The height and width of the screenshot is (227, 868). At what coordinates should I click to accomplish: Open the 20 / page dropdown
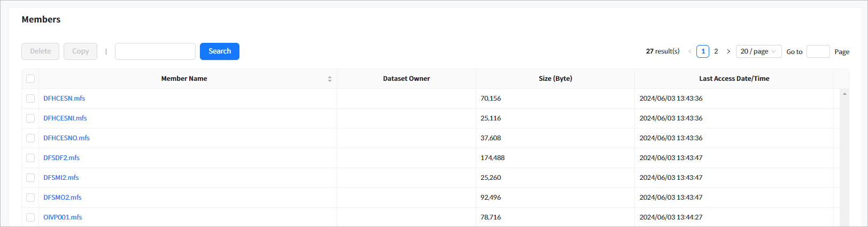(758, 51)
